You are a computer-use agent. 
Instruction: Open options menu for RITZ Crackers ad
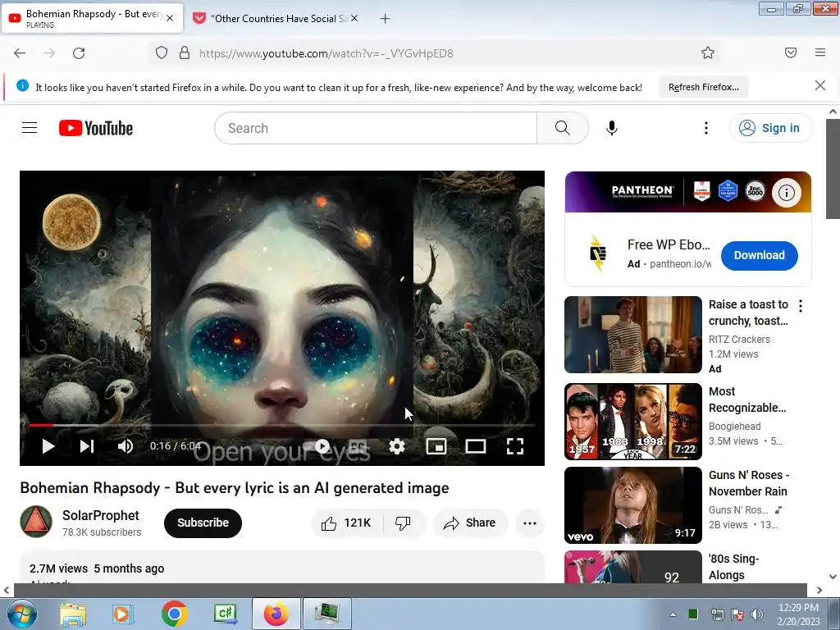[801, 306]
